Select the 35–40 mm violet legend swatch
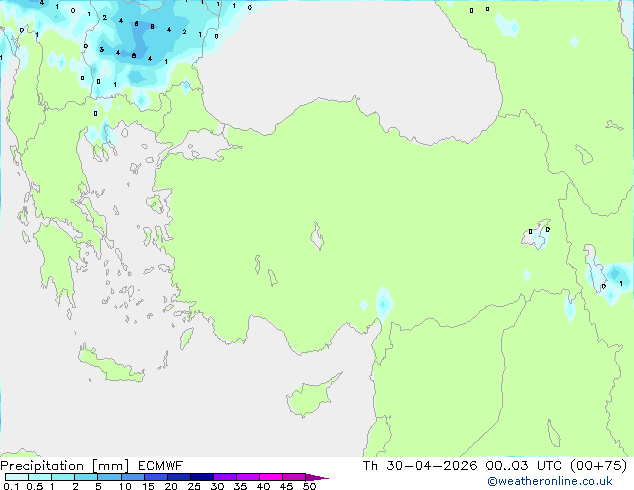Screen dimensions: 634x490 coord(248,477)
